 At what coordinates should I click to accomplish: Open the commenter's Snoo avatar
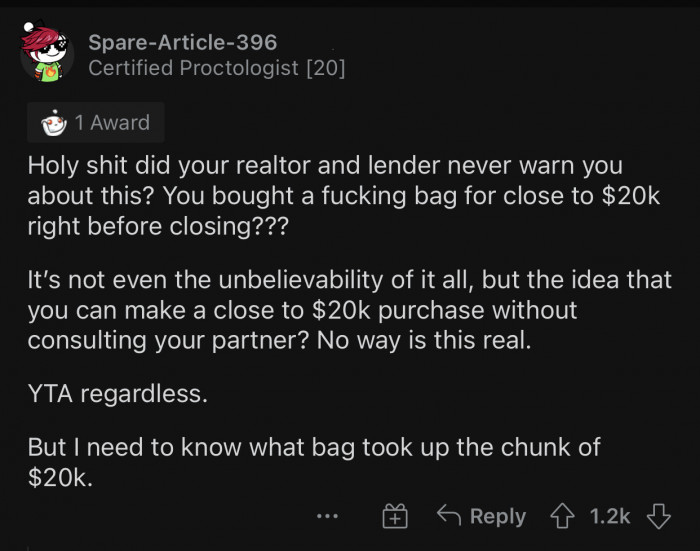click(x=47, y=56)
